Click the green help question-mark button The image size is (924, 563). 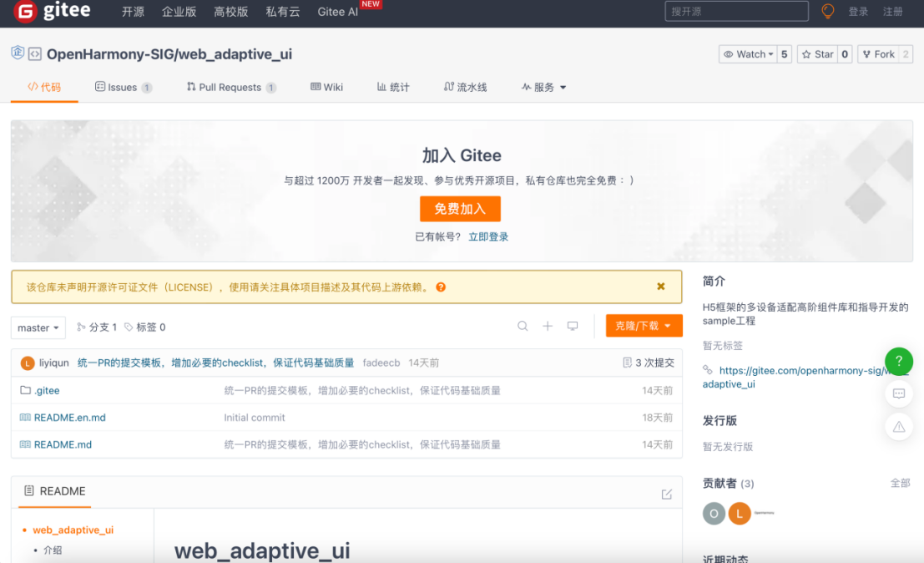899,361
